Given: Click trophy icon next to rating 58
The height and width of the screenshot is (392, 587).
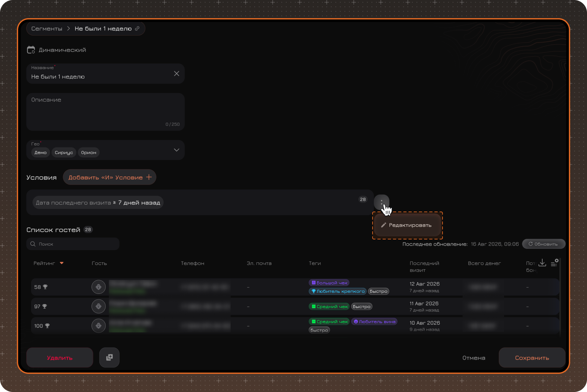Looking at the screenshot, I should click(x=45, y=287).
